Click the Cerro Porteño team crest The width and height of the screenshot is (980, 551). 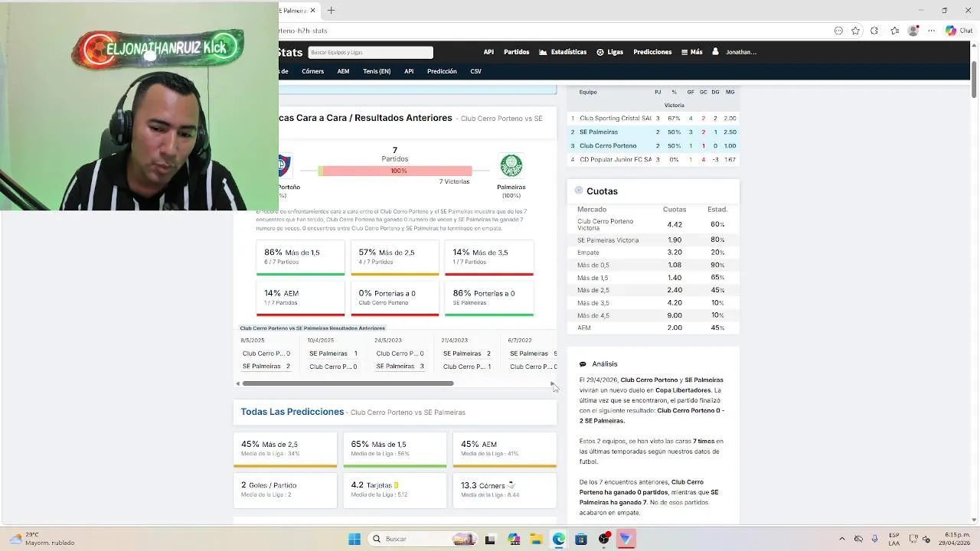283,165
